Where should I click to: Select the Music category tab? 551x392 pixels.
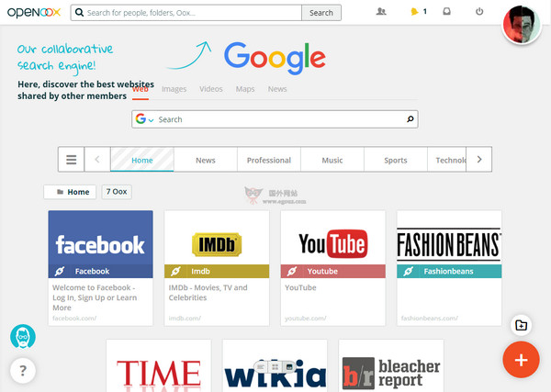click(332, 160)
